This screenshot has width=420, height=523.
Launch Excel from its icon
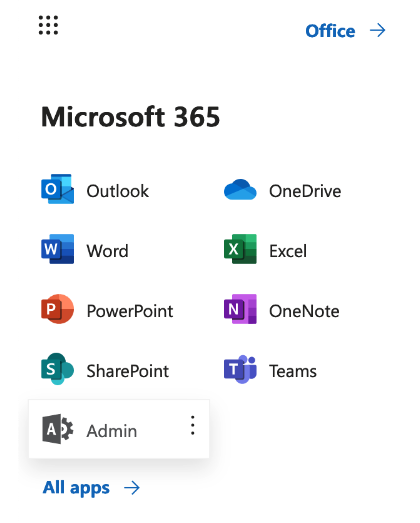240,249
